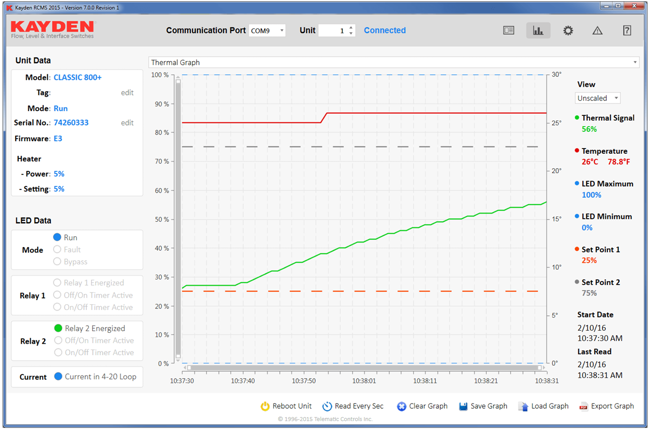Click the LED Maximum blue legend dot
Screen dimensions: 650x430
(x=577, y=183)
